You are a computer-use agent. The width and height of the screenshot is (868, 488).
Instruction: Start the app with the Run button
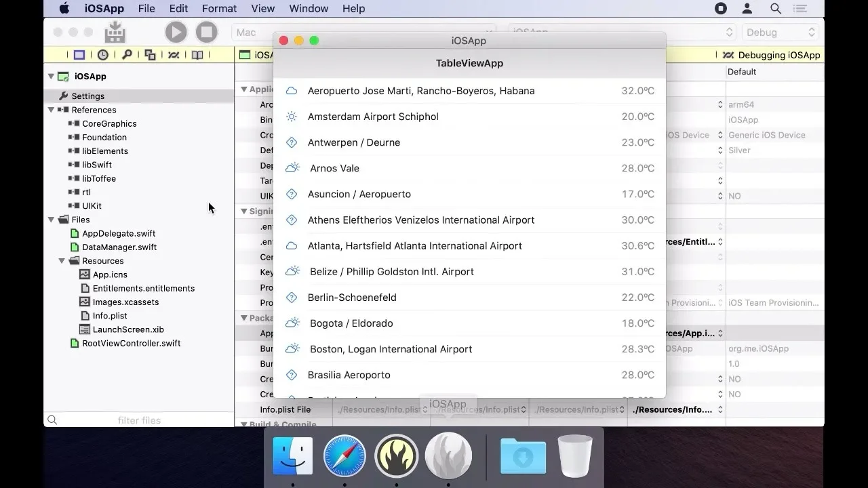click(x=176, y=32)
